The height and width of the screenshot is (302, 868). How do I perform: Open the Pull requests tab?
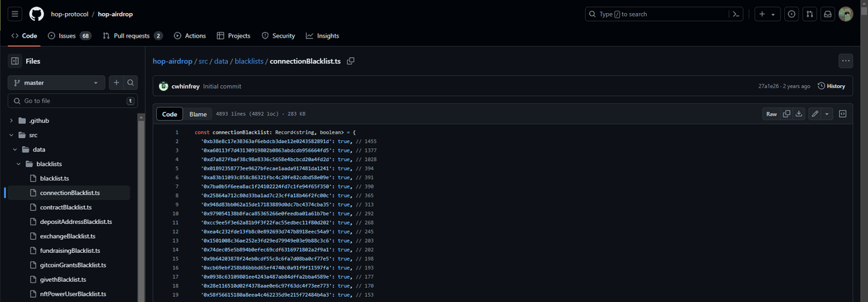[132, 35]
